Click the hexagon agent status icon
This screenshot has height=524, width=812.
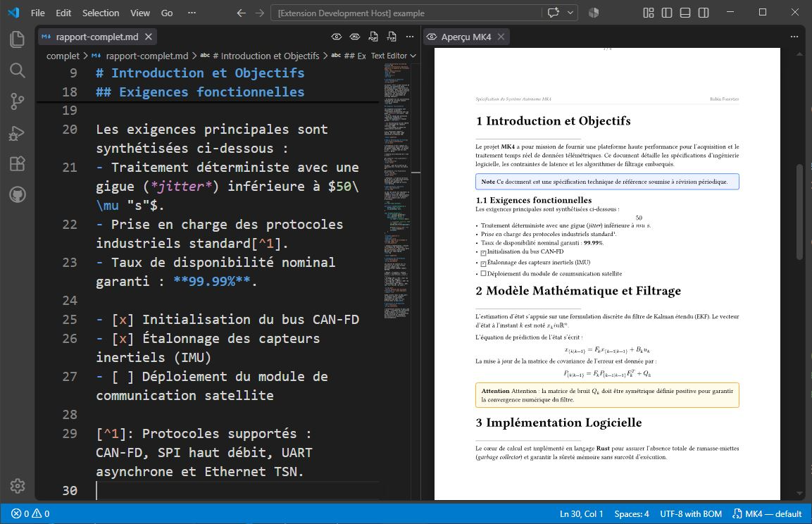pos(594,13)
